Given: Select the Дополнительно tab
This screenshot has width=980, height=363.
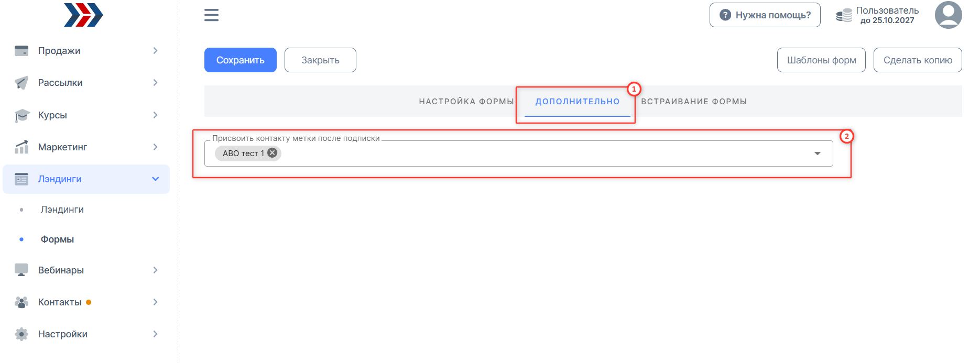Looking at the screenshot, I should pos(578,102).
